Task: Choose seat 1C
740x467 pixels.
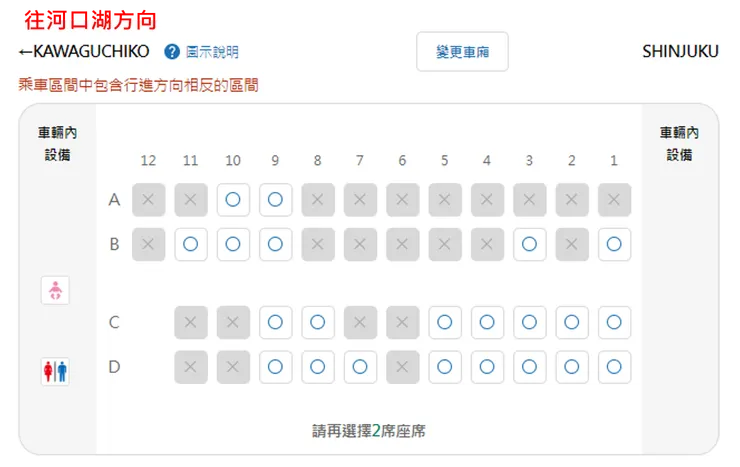Action: click(x=614, y=322)
